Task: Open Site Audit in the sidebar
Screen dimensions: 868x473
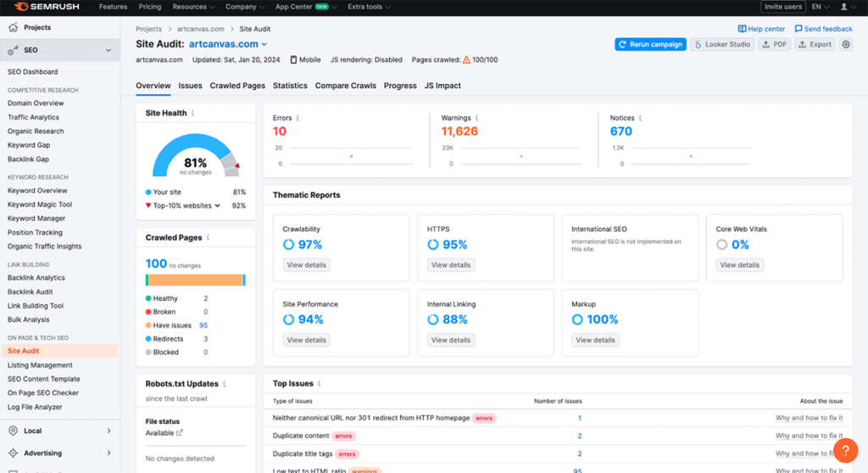Action: pyautogui.click(x=60, y=351)
